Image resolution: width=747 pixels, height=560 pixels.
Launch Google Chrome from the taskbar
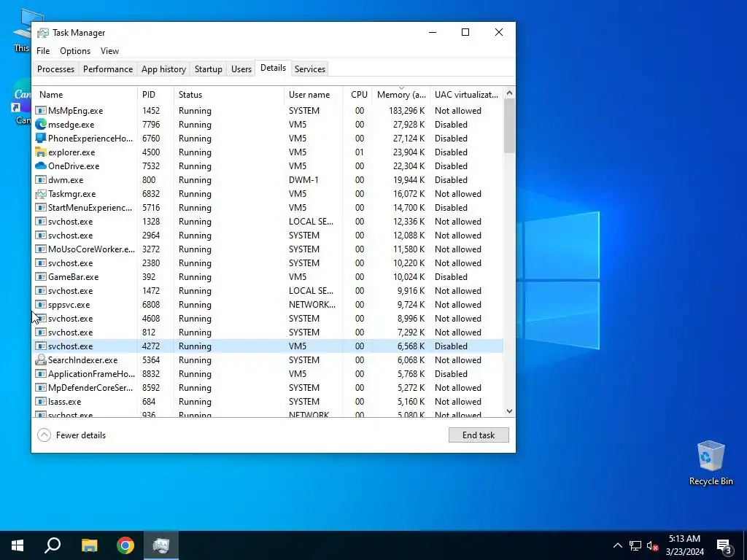[125, 545]
